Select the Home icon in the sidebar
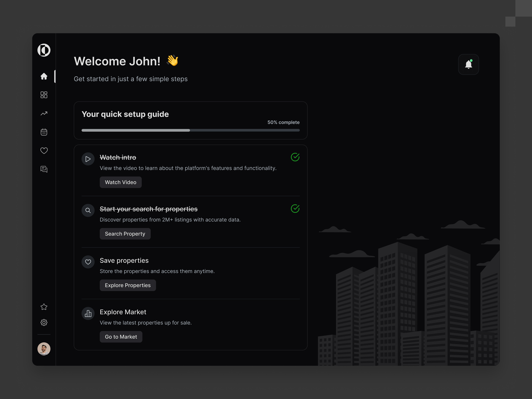This screenshot has height=399, width=532. [44, 76]
